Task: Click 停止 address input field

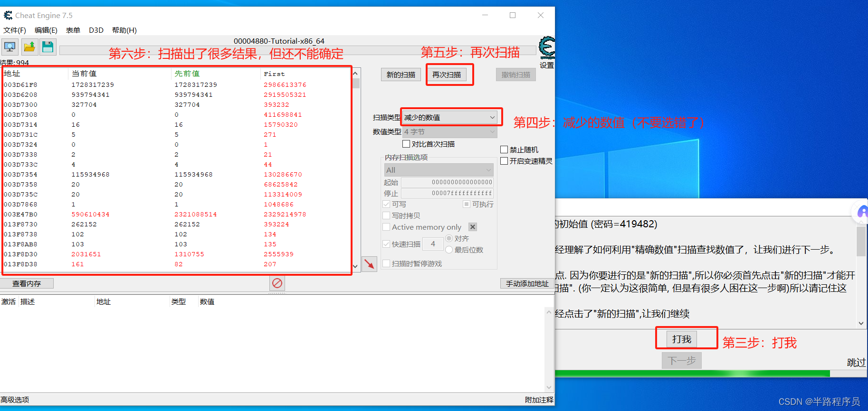Action: click(x=447, y=193)
